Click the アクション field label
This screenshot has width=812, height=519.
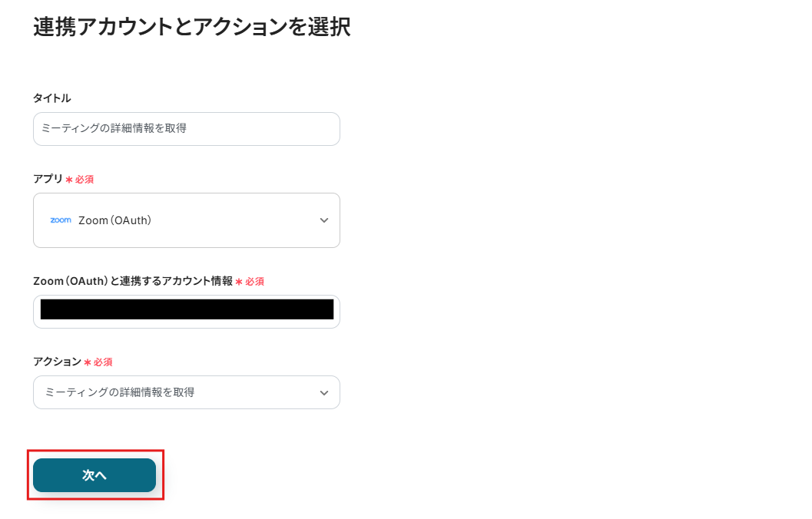click(57, 362)
